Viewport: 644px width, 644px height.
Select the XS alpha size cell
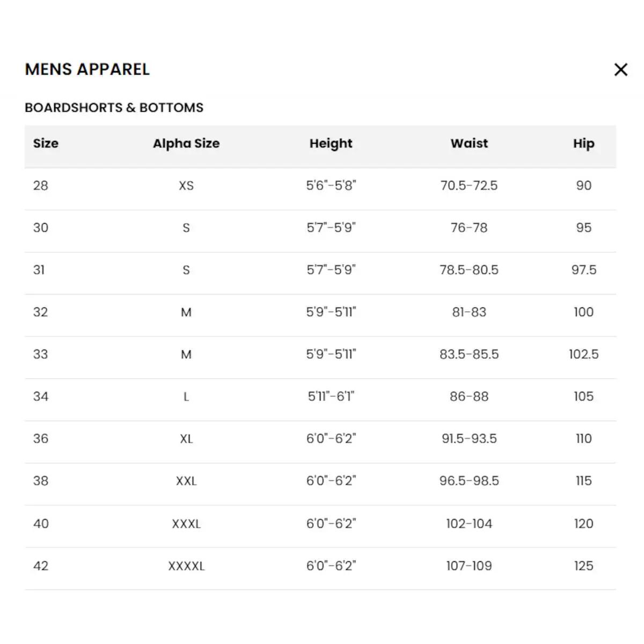(186, 186)
